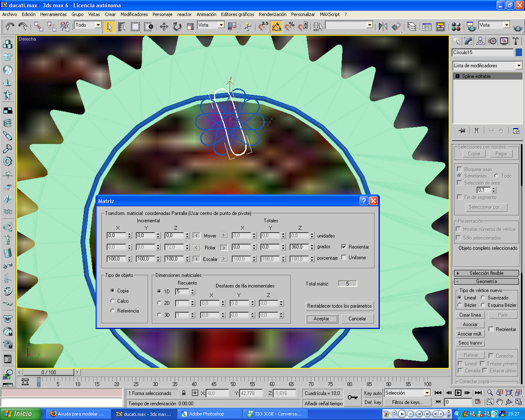
Task: Activate the Select and Rotate tool
Action: (x=177, y=27)
